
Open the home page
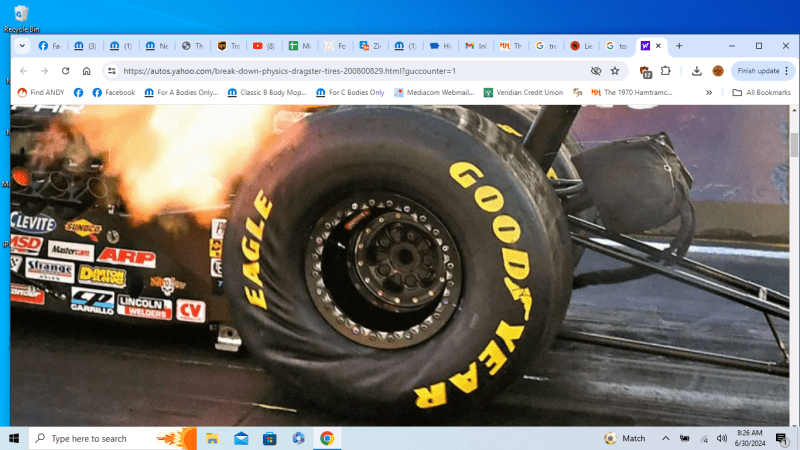(x=86, y=71)
